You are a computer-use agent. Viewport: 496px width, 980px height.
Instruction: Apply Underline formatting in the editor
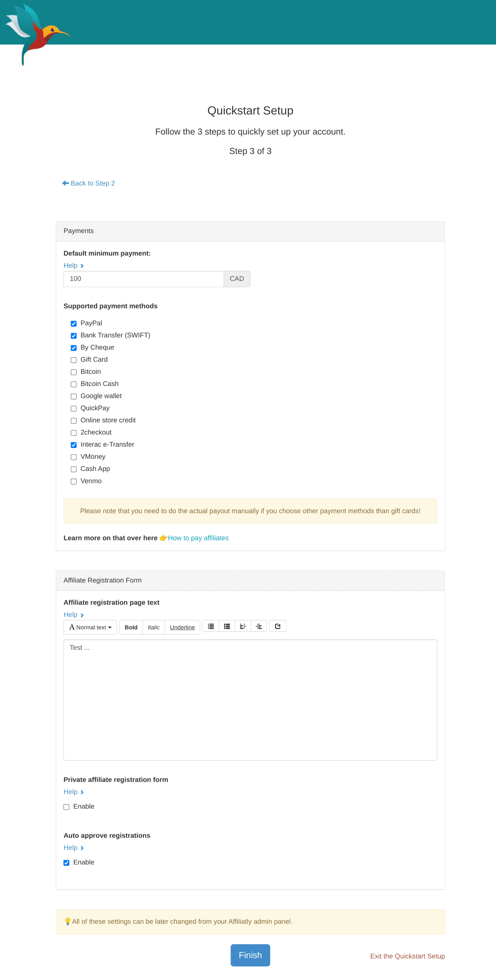tap(182, 627)
